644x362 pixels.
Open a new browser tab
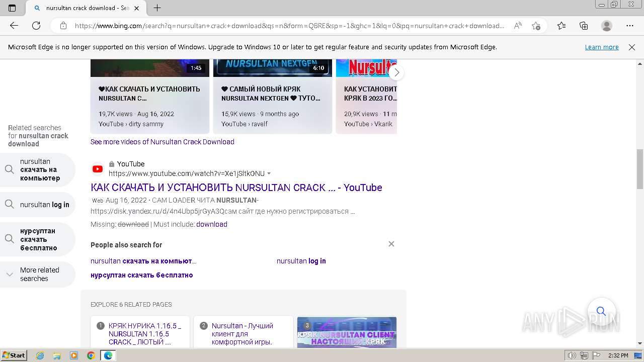157,8
